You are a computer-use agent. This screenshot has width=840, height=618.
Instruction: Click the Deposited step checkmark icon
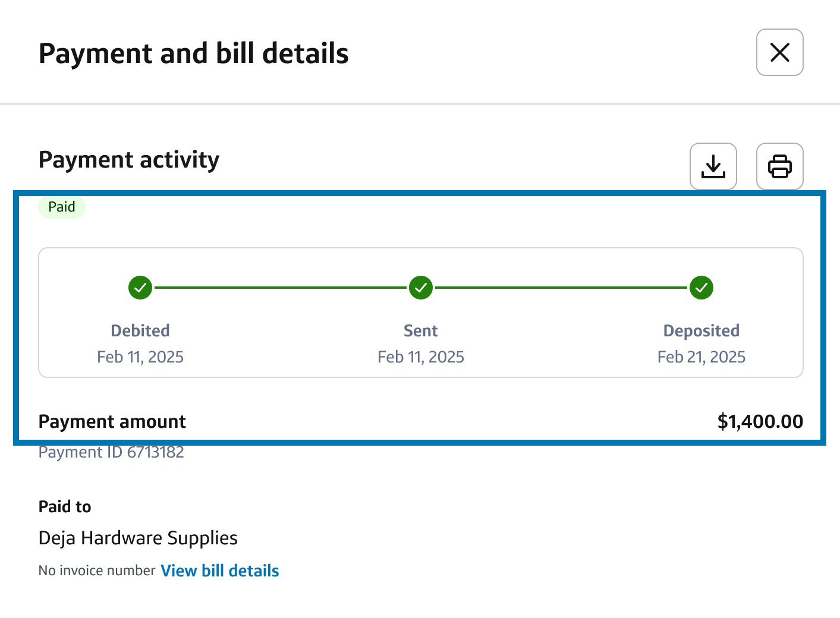pos(701,288)
